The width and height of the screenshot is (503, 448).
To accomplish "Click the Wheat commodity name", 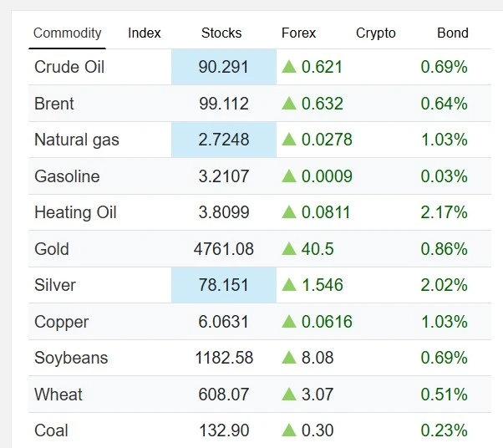I will coord(58,395).
